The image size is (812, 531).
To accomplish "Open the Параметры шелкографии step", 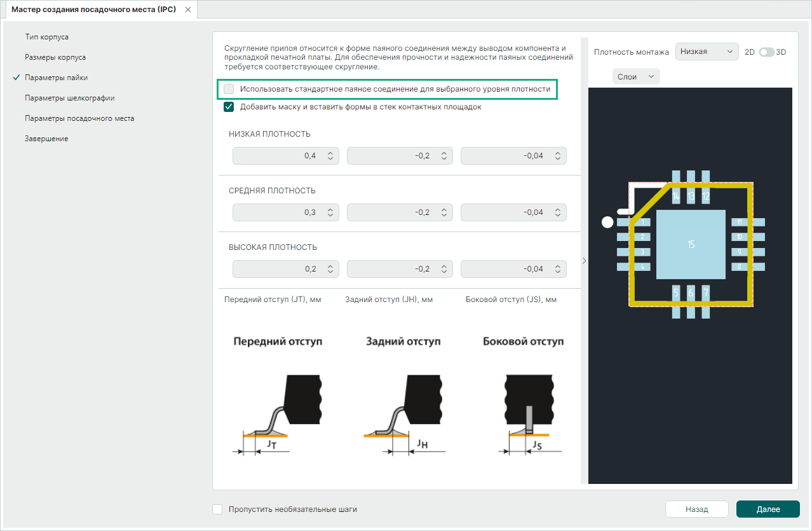I will pyautogui.click(x=70, y=98).
